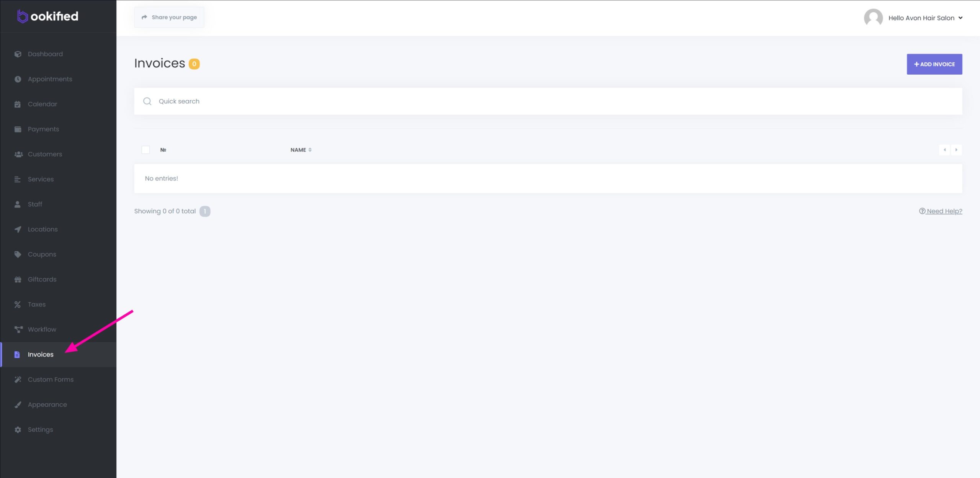Go to previous table page arrow
Screen dimensions: 980x478
pos(944,150)
